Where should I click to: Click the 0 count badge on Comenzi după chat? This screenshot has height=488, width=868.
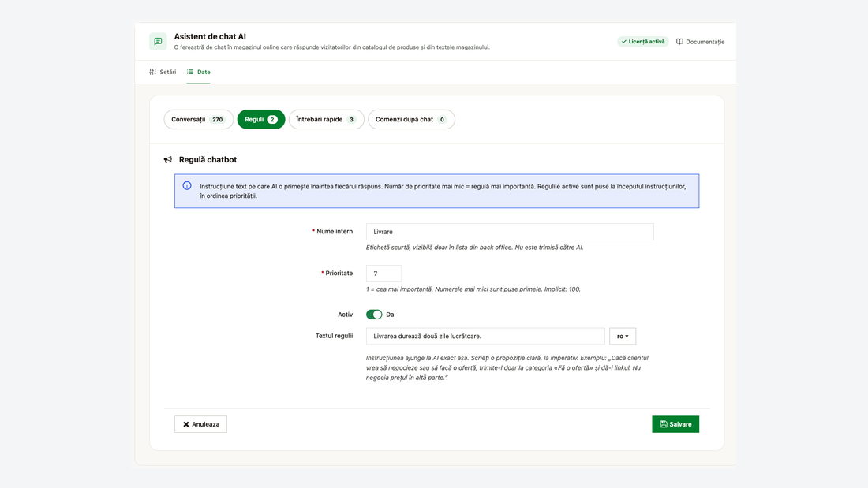click(x=442, y=120)
